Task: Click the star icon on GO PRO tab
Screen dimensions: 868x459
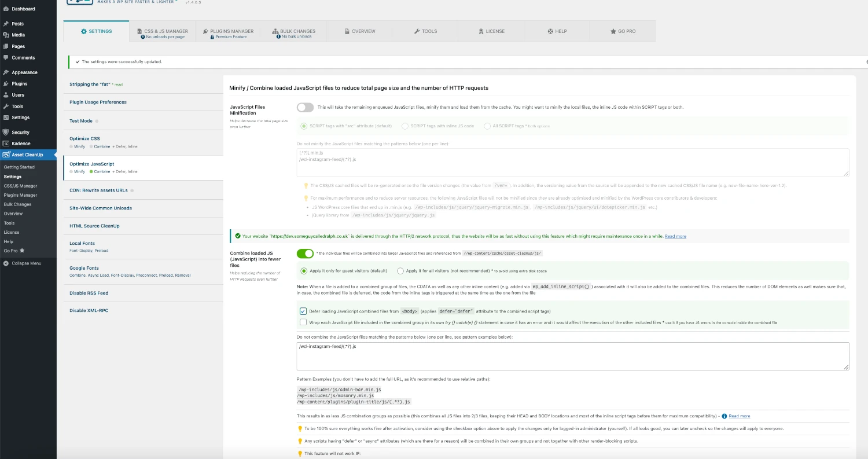Action: pos(613,31)
